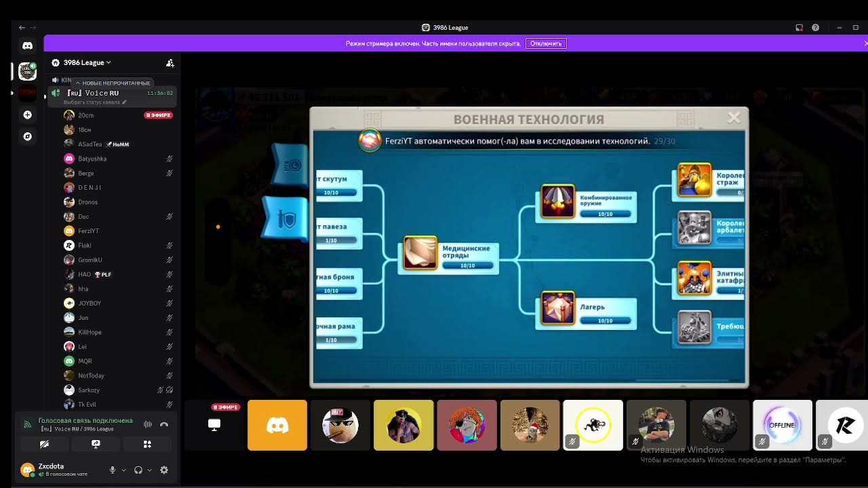
Task: Switch to the economy technology flag tab
Action: (x=290, y=165)
